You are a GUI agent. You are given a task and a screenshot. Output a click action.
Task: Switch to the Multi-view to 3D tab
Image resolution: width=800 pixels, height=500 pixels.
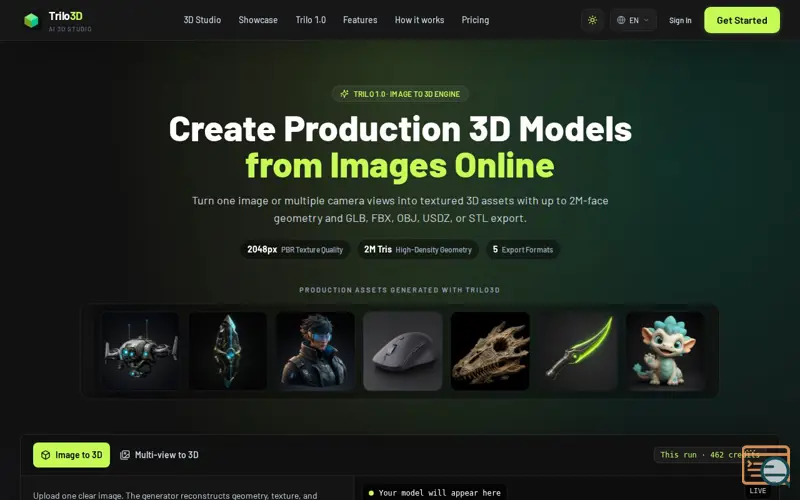coord(159,455)
